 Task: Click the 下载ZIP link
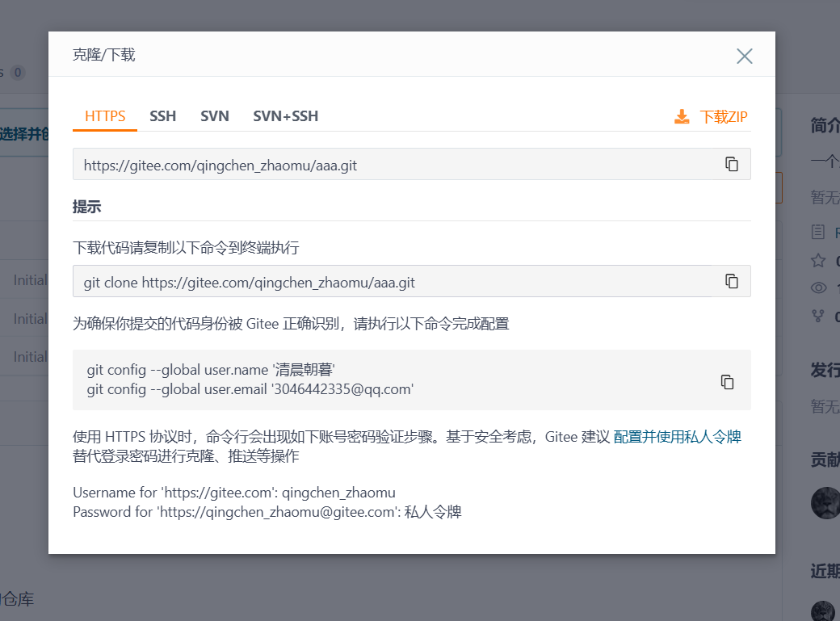(723, 117)
